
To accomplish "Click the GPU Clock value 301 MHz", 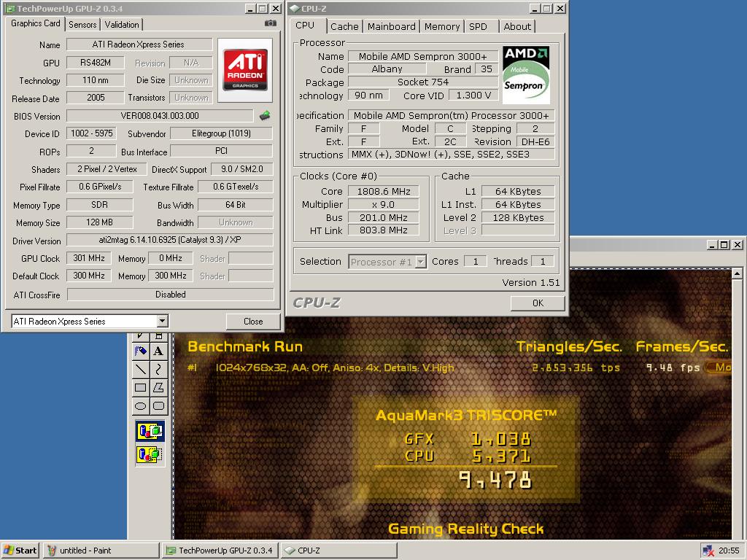I will click(x=88, y=258).
